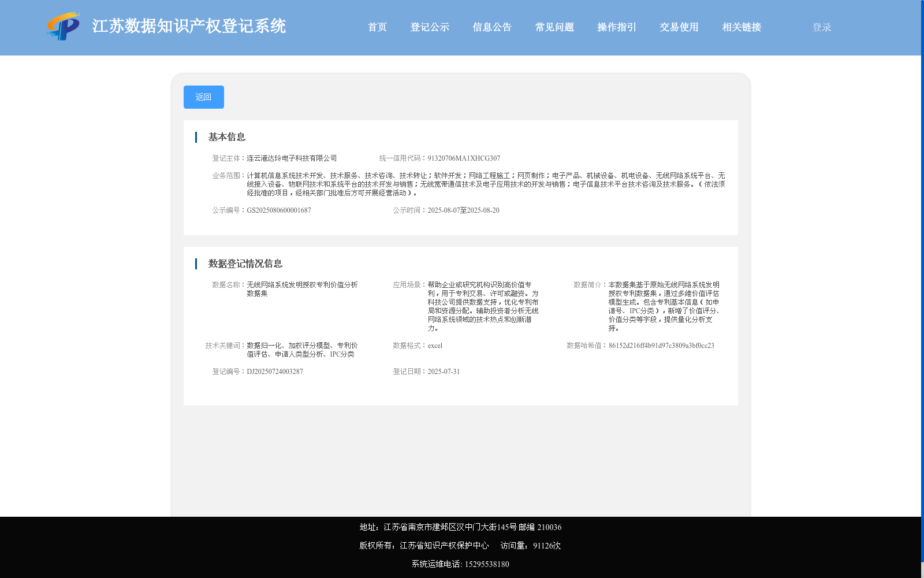Screen dimensions: 924x578
Task: Open 操作指引 from the navigation bar
Action: click(617, 27)
